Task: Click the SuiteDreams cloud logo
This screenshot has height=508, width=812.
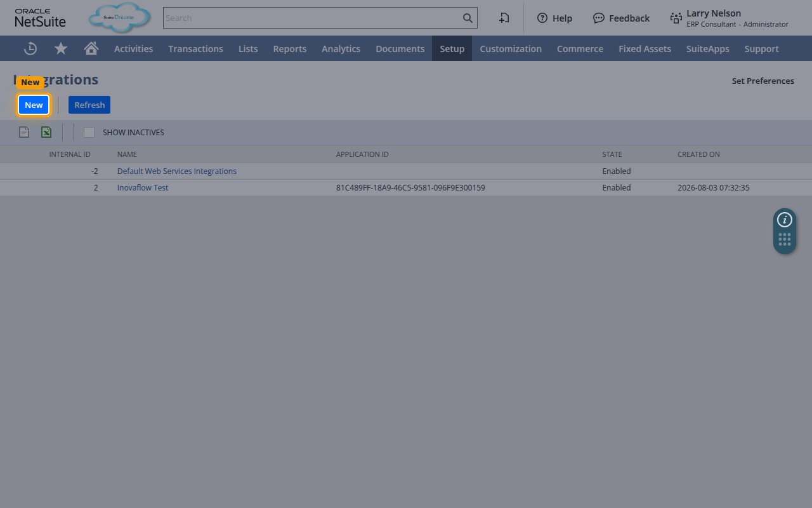Action: click(x=120, y=18)
